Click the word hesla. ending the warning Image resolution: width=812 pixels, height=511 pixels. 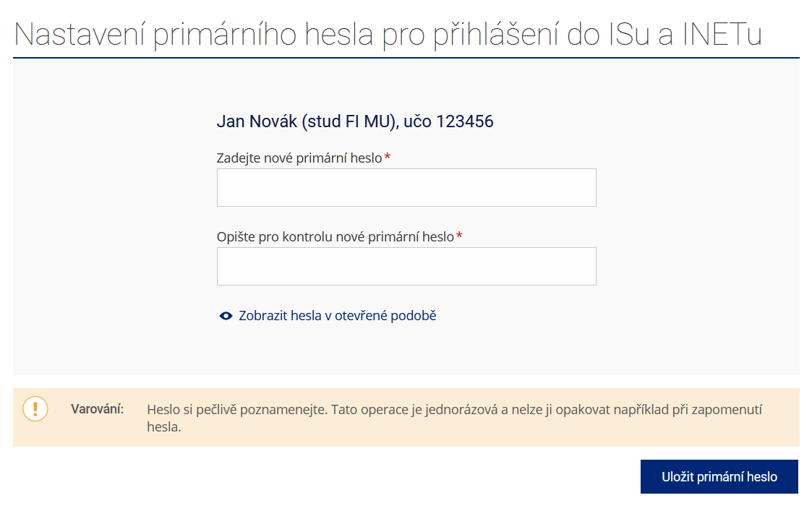pyautogui.click(x=164, y=427)
